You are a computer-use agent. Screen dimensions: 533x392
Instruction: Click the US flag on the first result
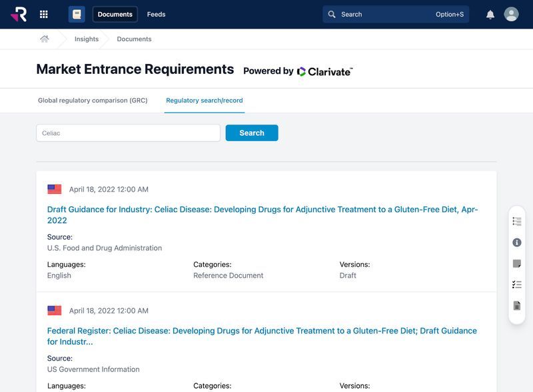53,188
